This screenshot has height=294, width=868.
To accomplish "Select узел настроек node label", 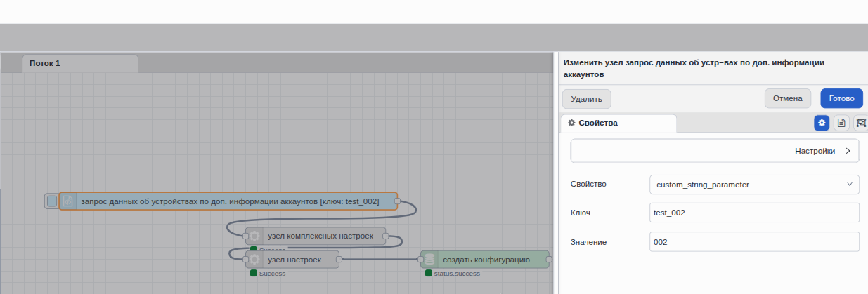I will [294, 260].
